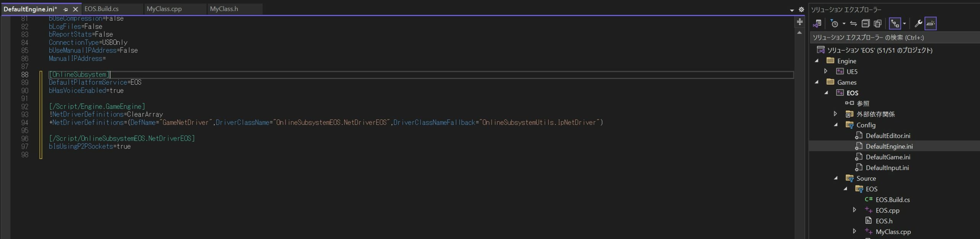Image resolution: width=980 pixels, height=239 pixels.
Task: Pin the DefaultEngine.ini tab
Action: click(65, 9)
